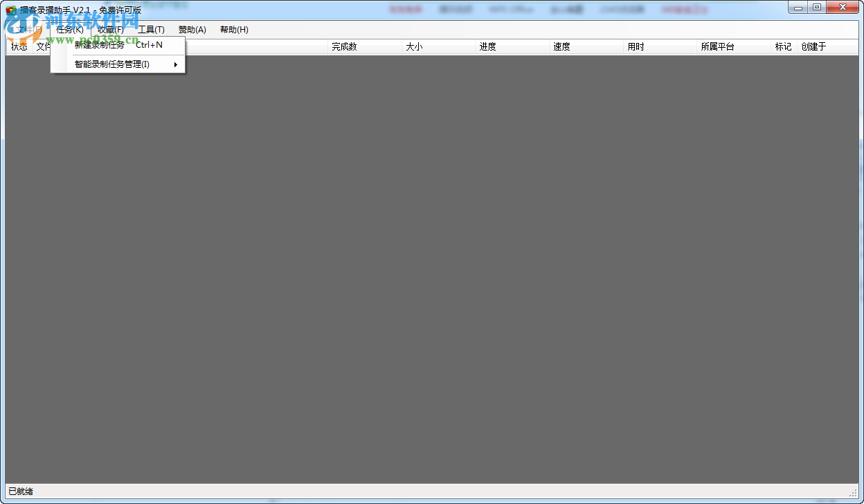Open the 收藏(F) menu
Viewport: 864px width, 504px height.
[109, 30]
